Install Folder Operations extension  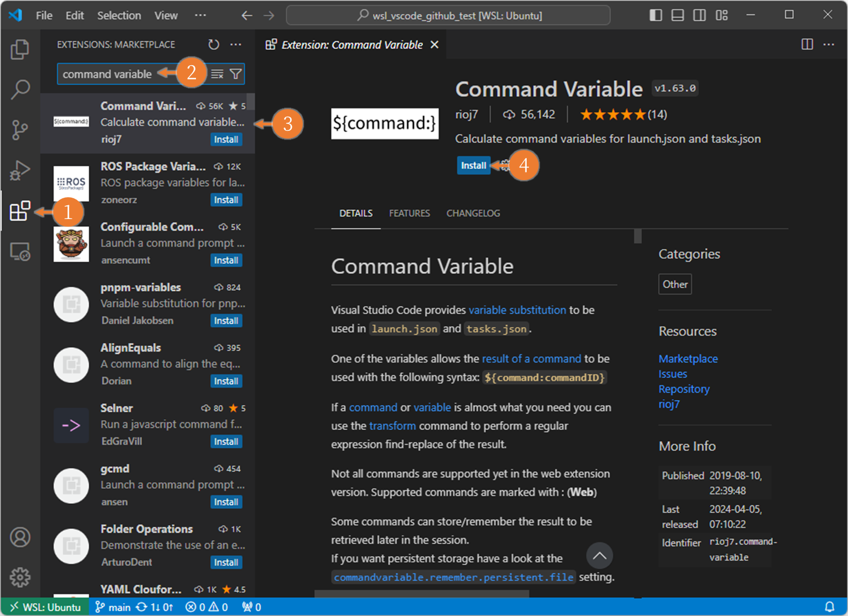(226, 562)
